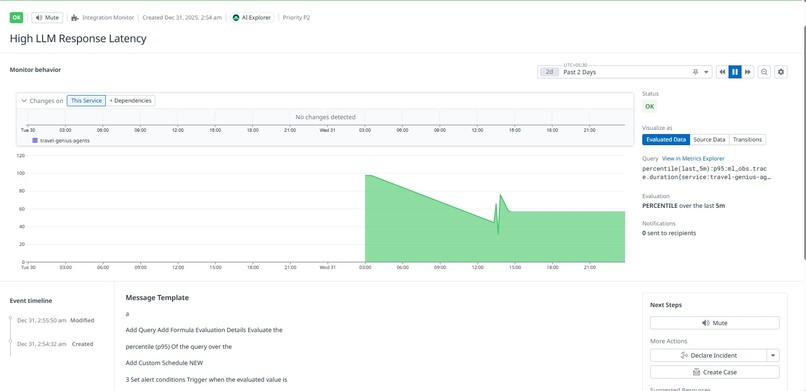Viewport: 806px width, 391px height.
Task: Click the Integration Monitor type icon
Action: pos(75,17)
